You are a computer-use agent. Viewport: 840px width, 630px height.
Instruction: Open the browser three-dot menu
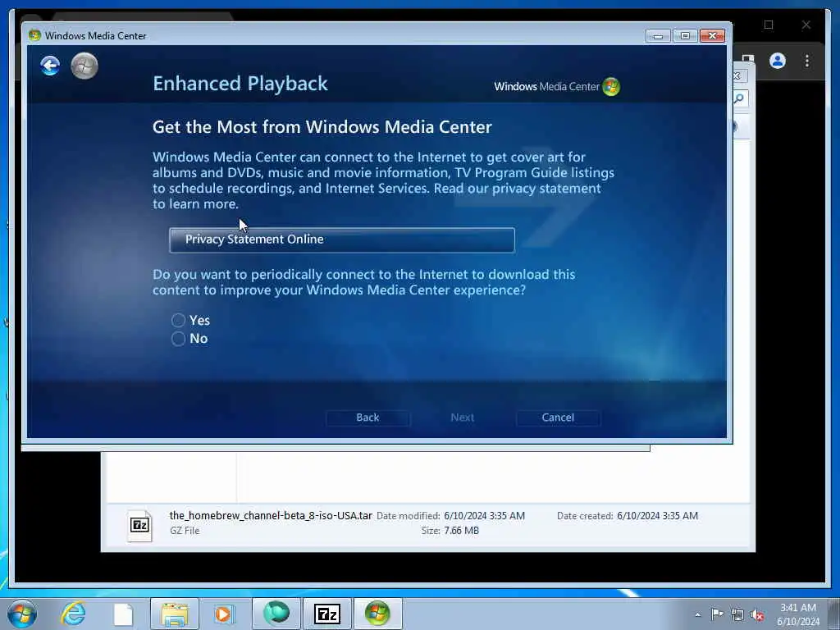[807, 61]
